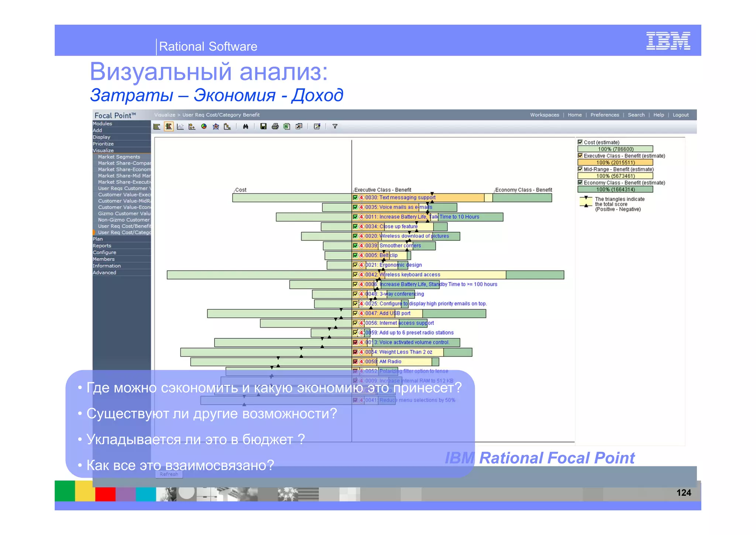Toggle the Cost (estimate) legend checkbox
756x535 pixels.
pos(580,142)
